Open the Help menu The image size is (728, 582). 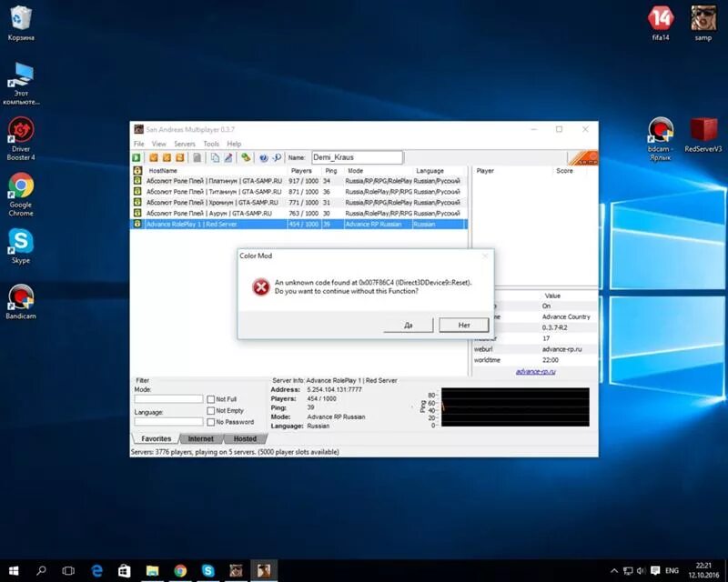pos(234,144)
